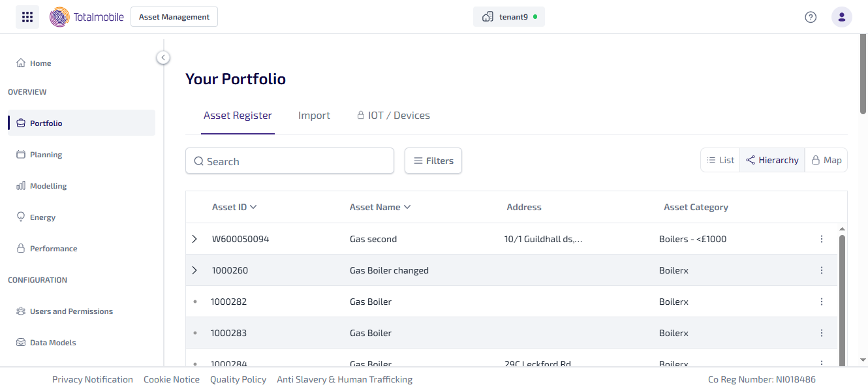Collapse the left sidebar panel
This screenshot has height=391, width=868.
pos(163,57)
